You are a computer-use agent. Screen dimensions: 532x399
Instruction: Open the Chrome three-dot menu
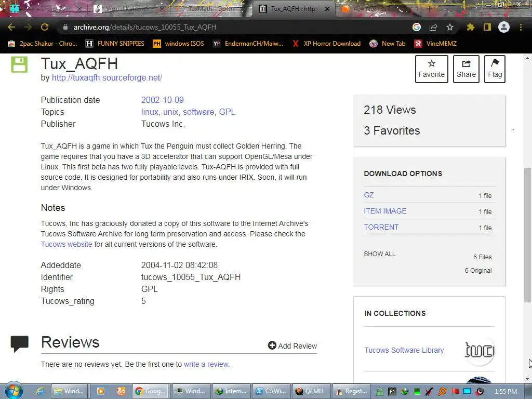(x=521, y=27)
